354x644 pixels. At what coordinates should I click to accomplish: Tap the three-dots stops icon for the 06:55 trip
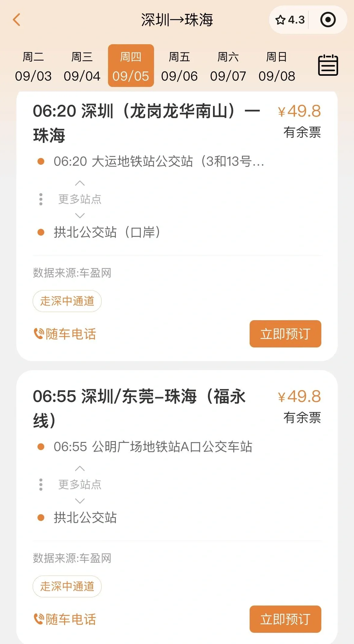point(41,484)
